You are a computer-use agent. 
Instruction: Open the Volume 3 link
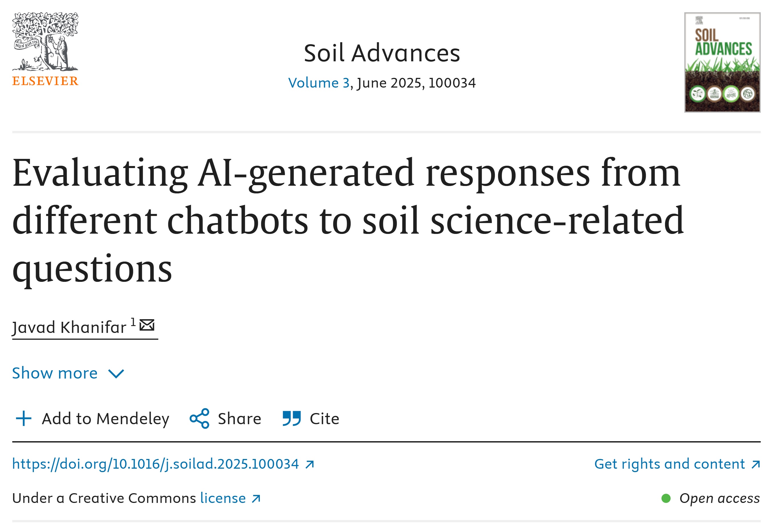[319, 83]
